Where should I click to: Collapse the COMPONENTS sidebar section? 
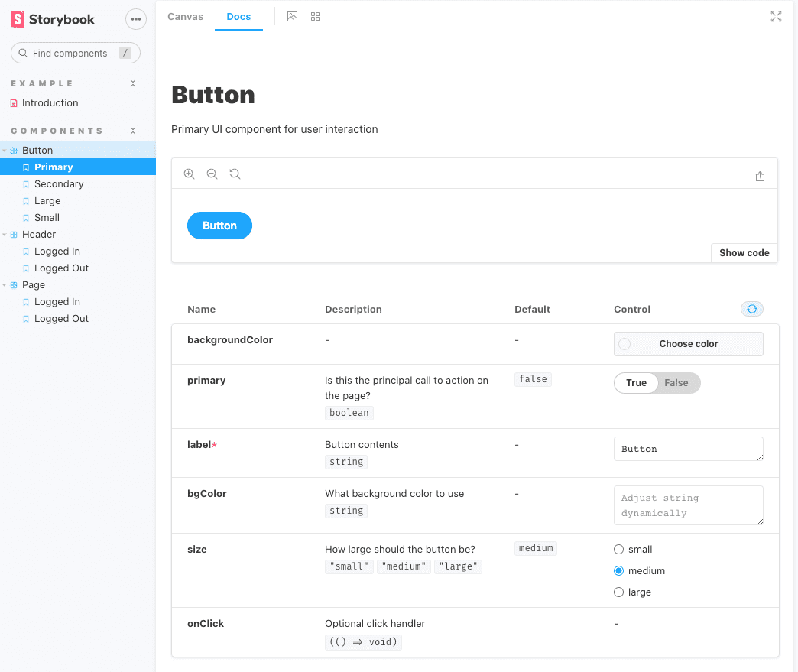coord(132,131)
